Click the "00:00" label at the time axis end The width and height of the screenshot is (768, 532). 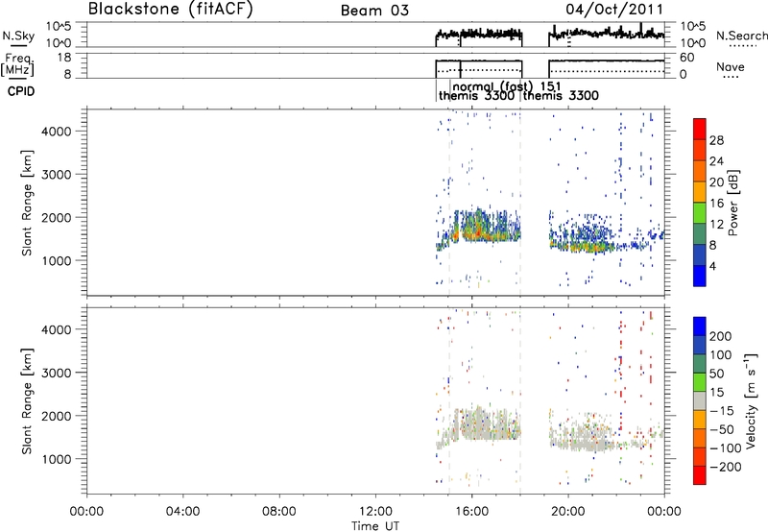point(664,512)
